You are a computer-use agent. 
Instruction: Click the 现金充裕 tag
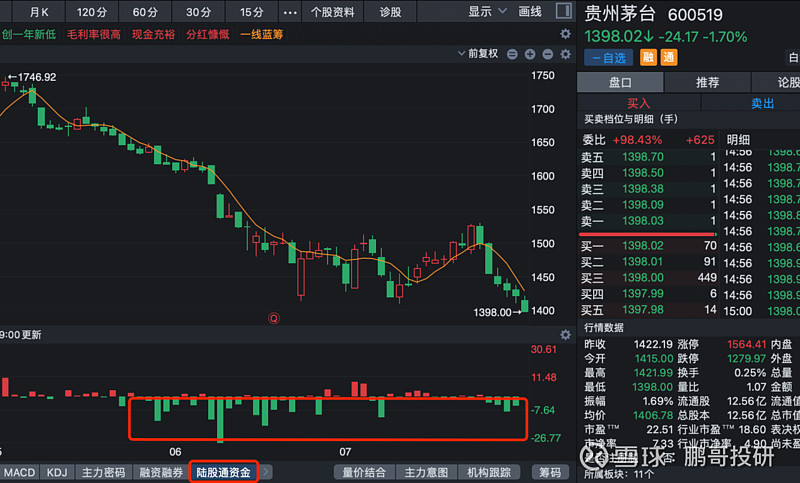(x=153, y=34)
